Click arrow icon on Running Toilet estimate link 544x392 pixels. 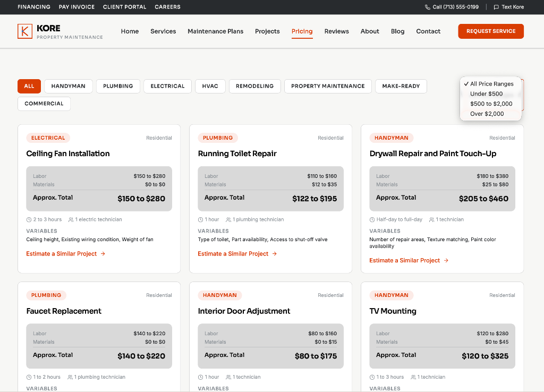click(275, 253)
